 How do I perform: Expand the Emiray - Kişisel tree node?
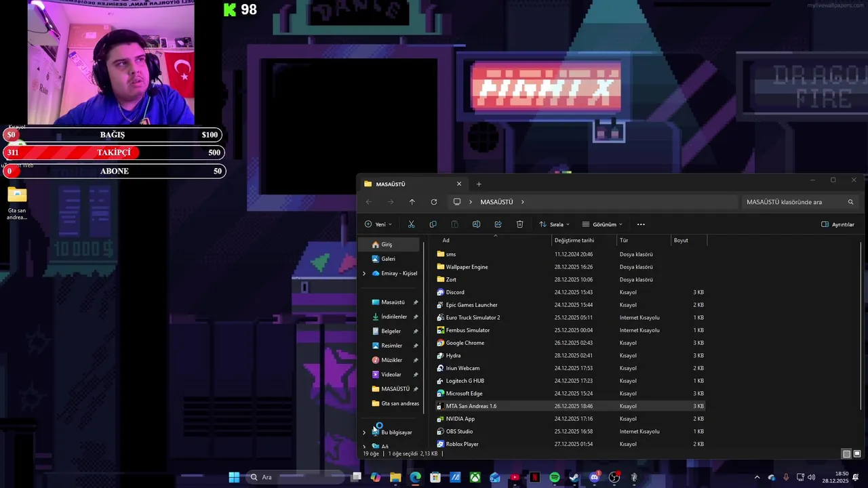click(364, 274)
